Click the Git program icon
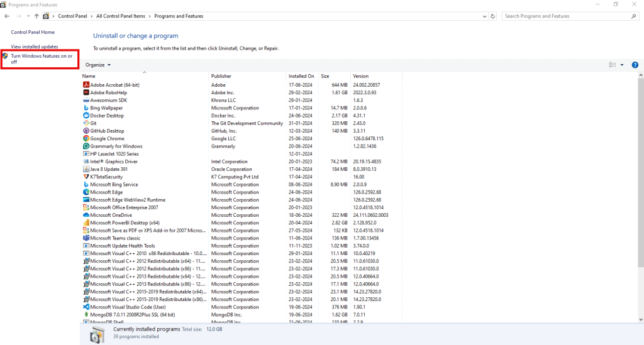 pyautogui.click(x=86, y=123)
